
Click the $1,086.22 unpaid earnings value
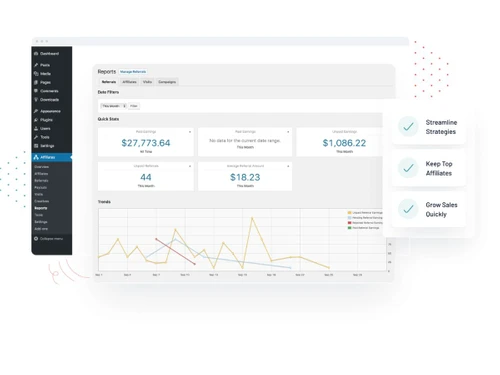[x=344, y=143]
